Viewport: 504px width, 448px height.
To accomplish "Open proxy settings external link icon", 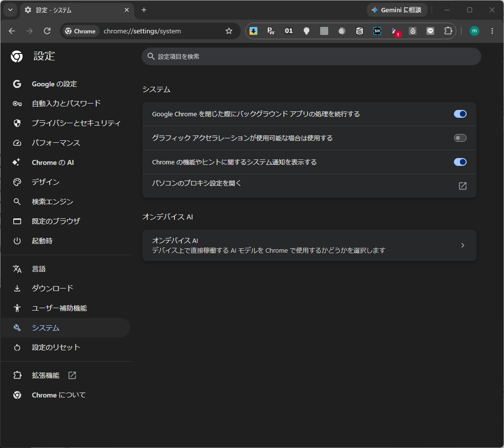I will point(463,186).
